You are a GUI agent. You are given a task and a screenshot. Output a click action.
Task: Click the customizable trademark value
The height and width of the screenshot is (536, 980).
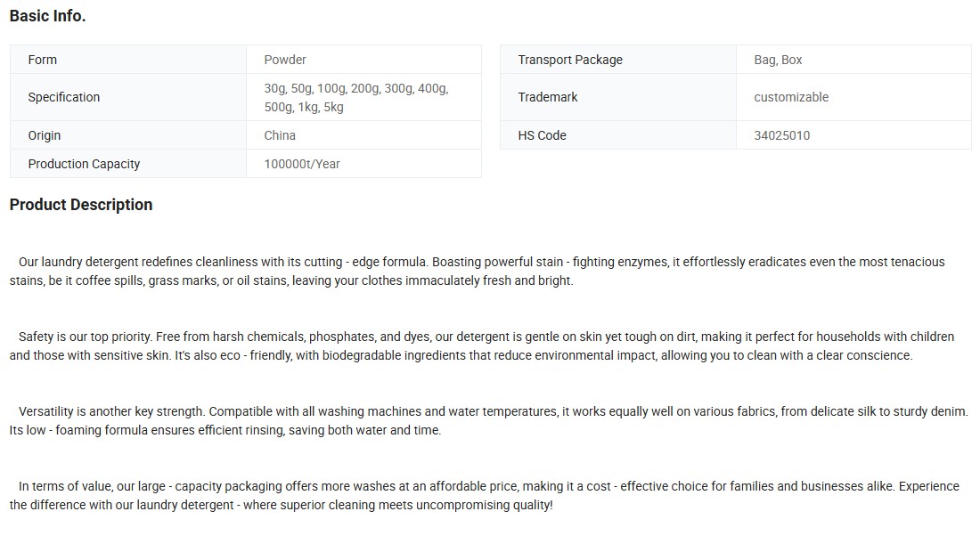pyautogui.click(x=791, y=97)
